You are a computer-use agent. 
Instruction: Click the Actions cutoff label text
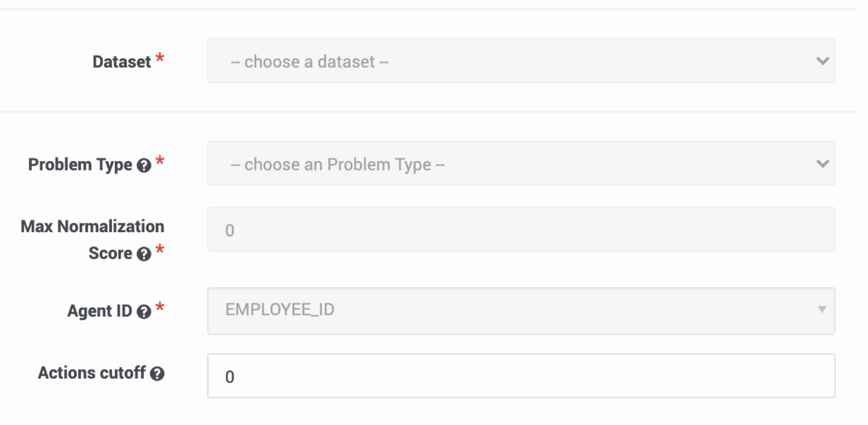click(x=92, y=373)
